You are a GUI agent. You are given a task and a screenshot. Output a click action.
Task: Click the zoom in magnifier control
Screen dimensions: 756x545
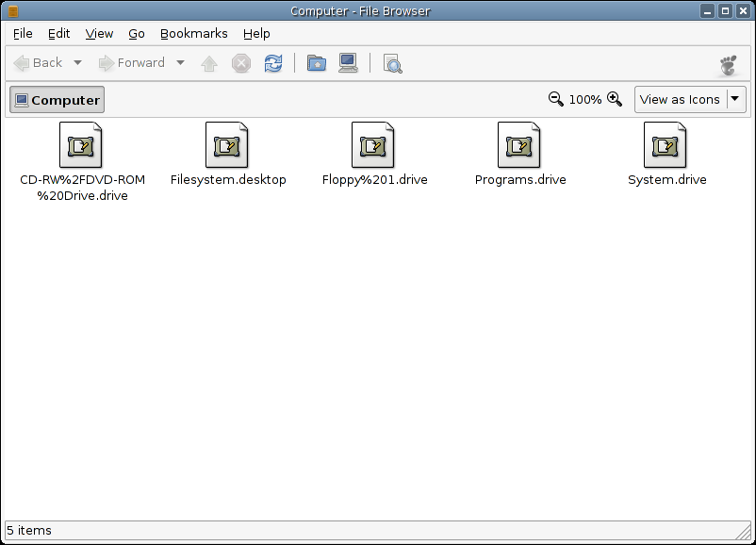point(613,98)
